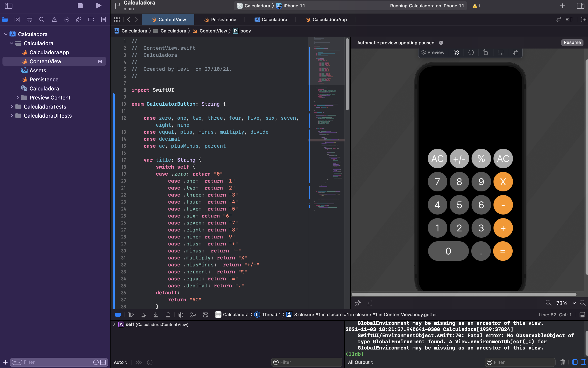The width and height of the screenshot is (588, 368).
Task: Run the app with the play button
Action: (98, 6)
